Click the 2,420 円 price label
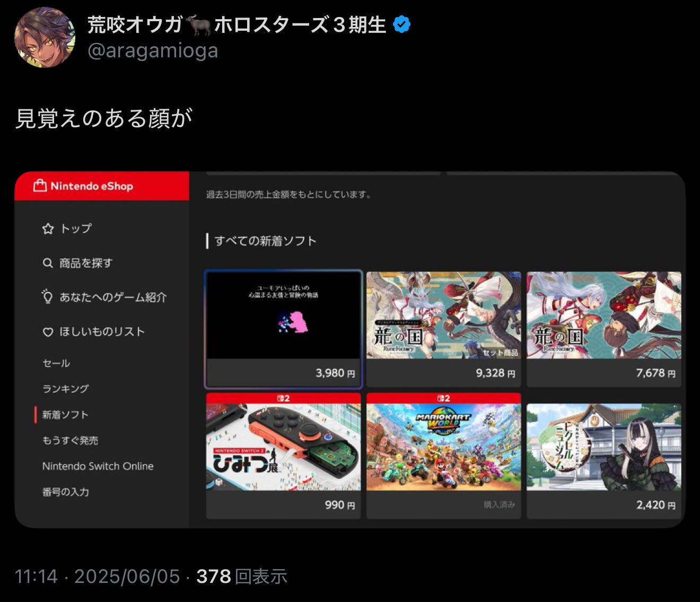This screenshot has width=700, height=602. point(655,505)
